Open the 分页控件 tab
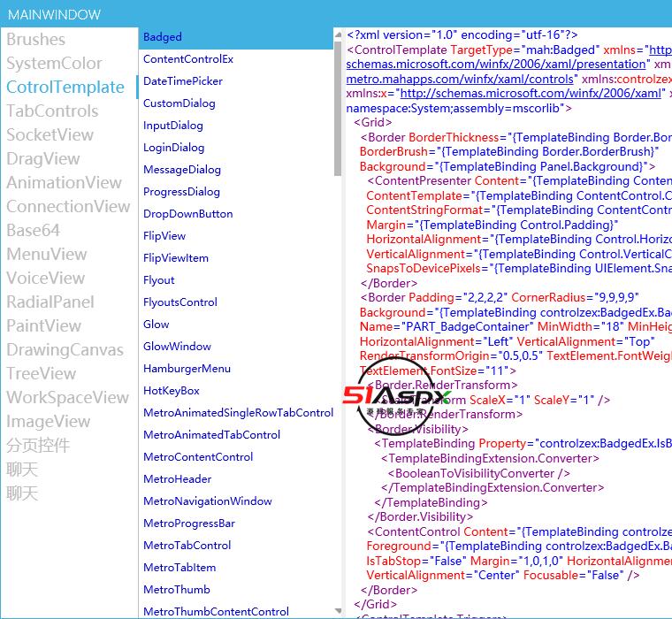This screenshot has width=672, height=619. [x=38, y=445]
